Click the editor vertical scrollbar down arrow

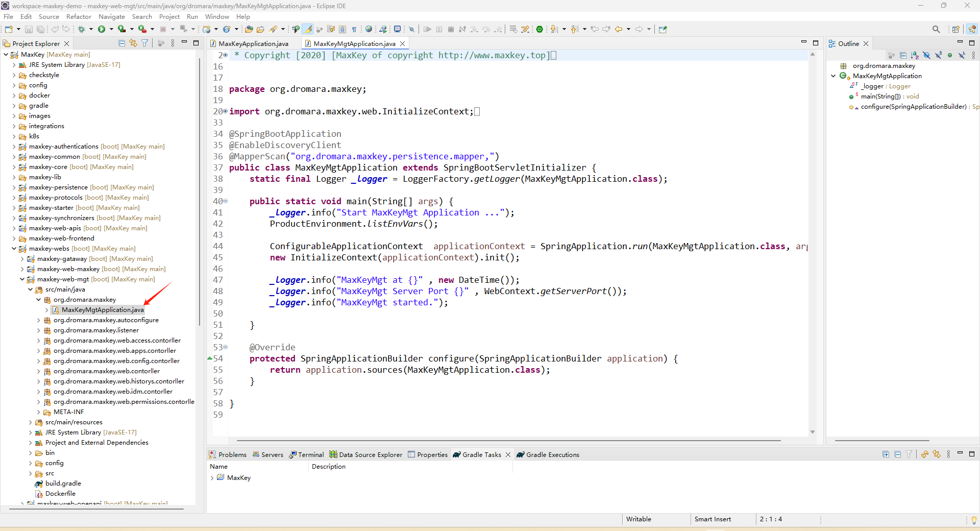pos(813,432)
